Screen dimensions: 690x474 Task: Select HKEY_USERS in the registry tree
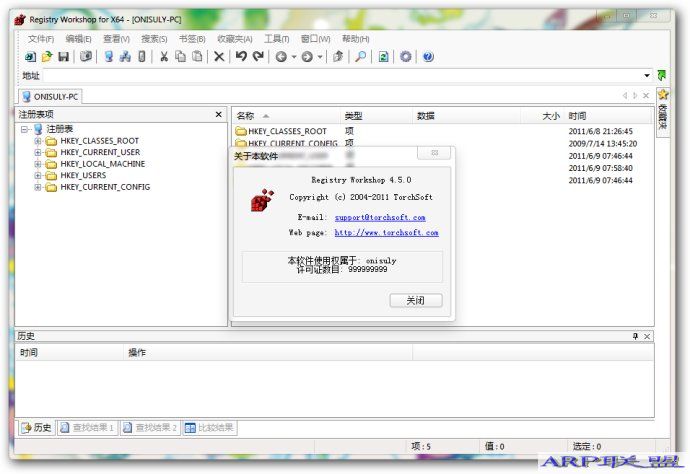[83, 176]
